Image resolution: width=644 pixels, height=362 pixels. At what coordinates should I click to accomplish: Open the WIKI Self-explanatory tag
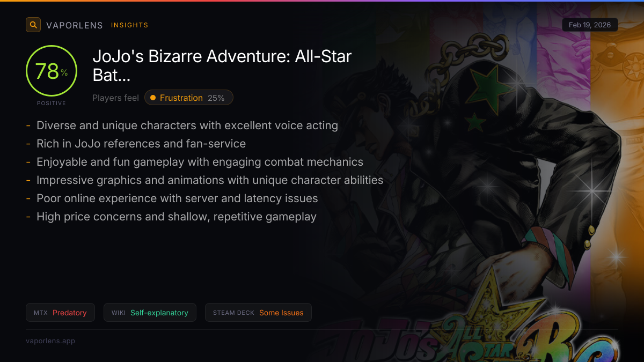point(150,313)
